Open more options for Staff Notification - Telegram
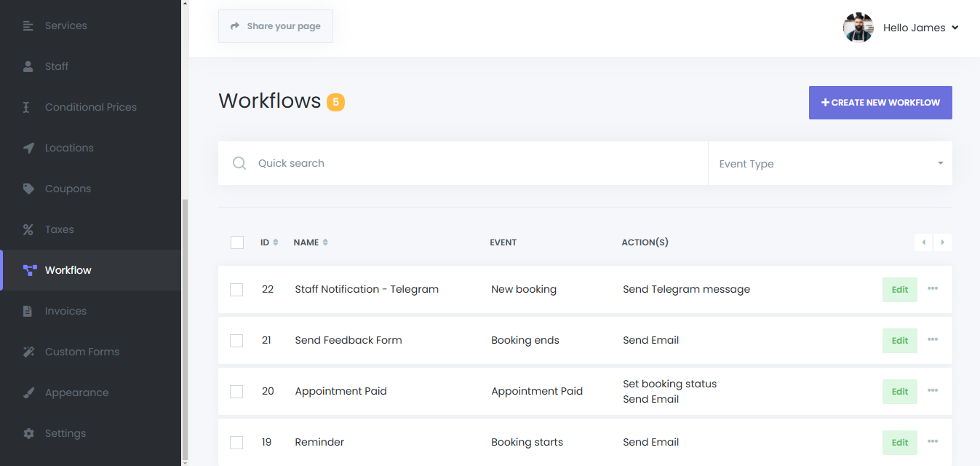This screenshot has height=466, width=980. tap(933, 289)
